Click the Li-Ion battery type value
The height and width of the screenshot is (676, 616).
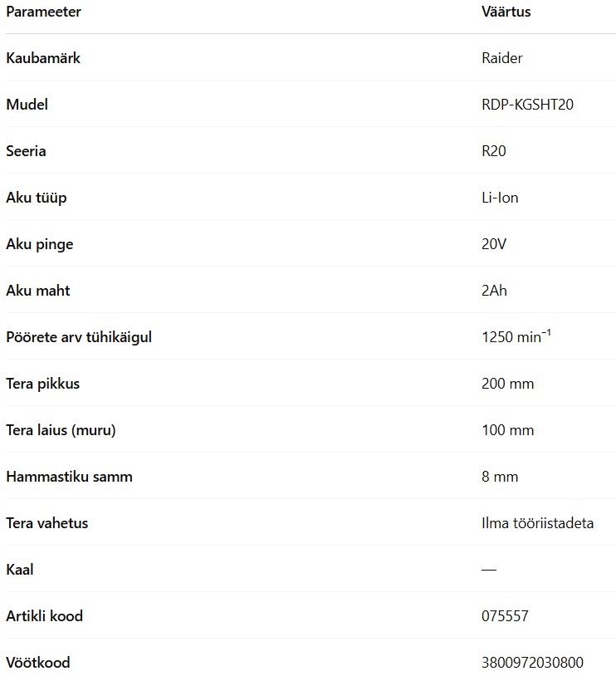(500, 198)
